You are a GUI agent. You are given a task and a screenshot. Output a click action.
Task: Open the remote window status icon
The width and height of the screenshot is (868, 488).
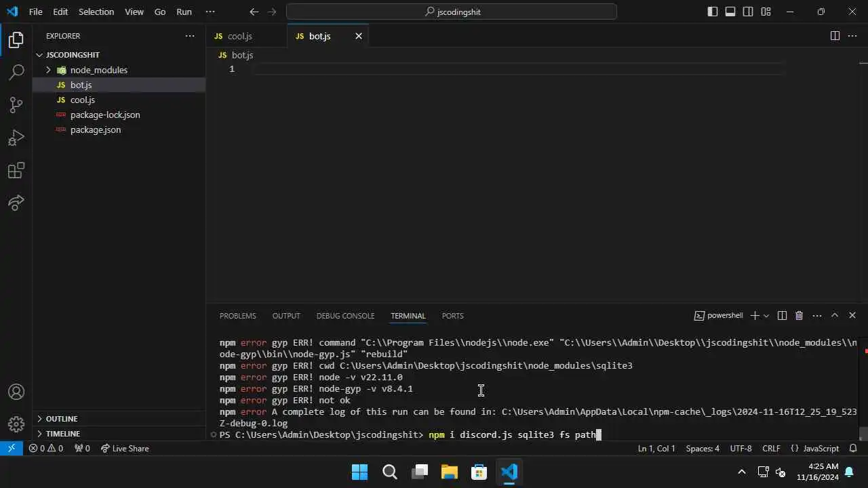[12, 449]
